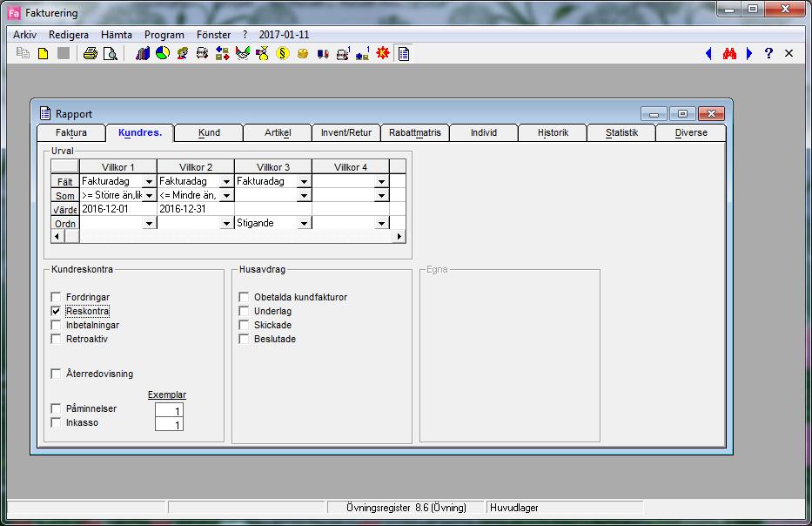Go to next record with blue right arrow
Screen dimensions: 812x526
[x=748, y=53]
